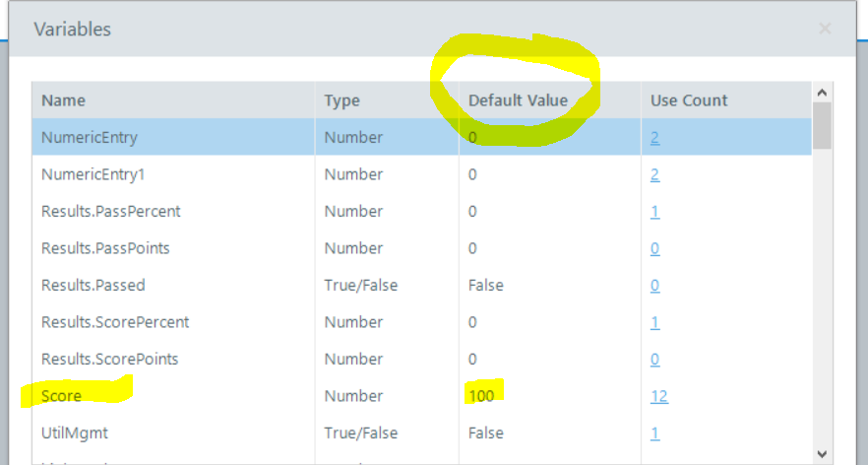The height and width of the screenshot is (465, 868).
Task: Select the Score variable row
Action: tap(61, 396)
